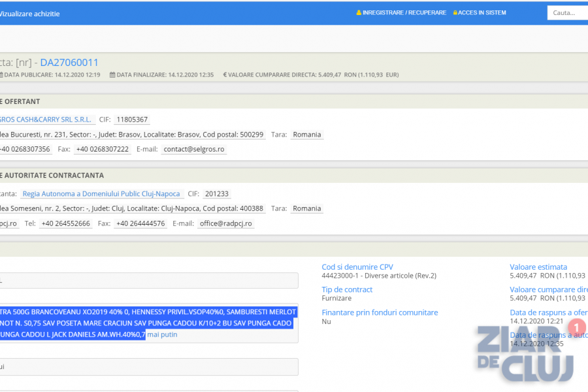Select the authority phone number +40 264552666
Screen dimensions: 588x392
[65, 223]
